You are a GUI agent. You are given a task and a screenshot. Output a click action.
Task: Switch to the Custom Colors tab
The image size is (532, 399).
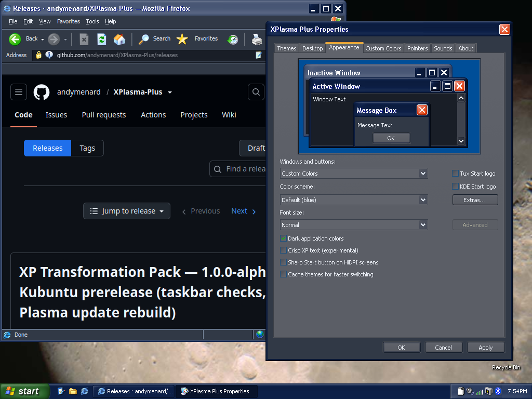click(x=383, y=48)
